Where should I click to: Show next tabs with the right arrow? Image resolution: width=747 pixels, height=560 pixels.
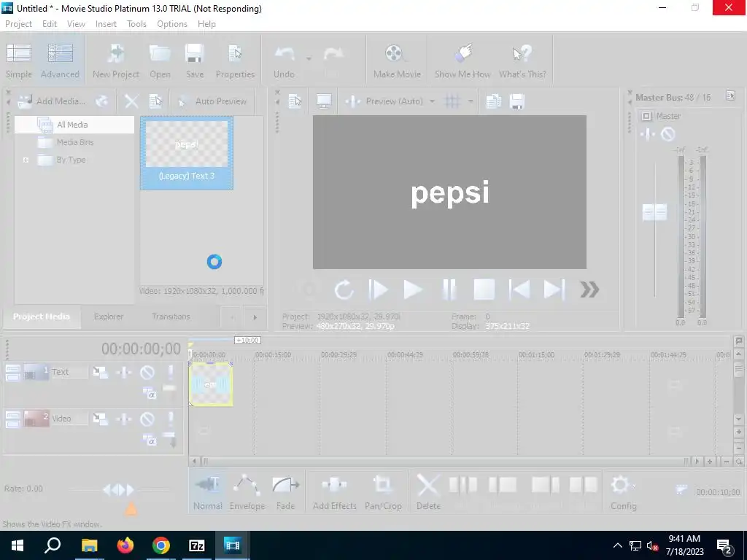click(255, 317)
